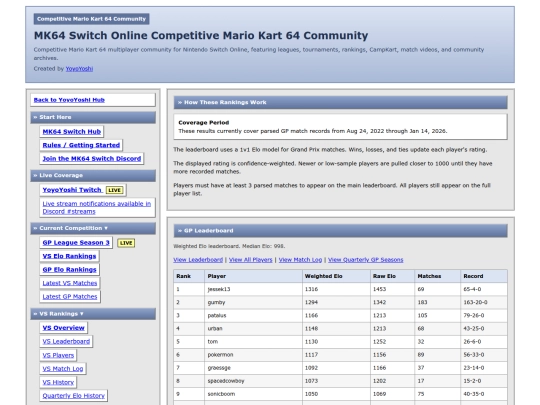Open View Quarterly GP Seasons link
The height and width of the screenshot is (405, 540).
(x=365, y=260)
